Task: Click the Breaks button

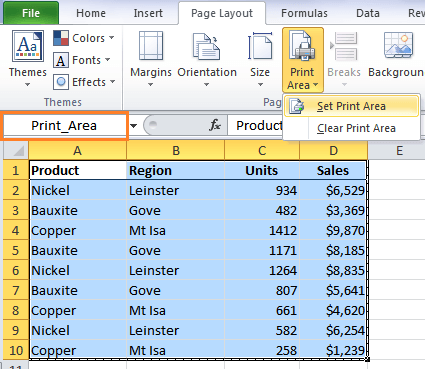Action: pyautogui.click(x=344, y=59)
